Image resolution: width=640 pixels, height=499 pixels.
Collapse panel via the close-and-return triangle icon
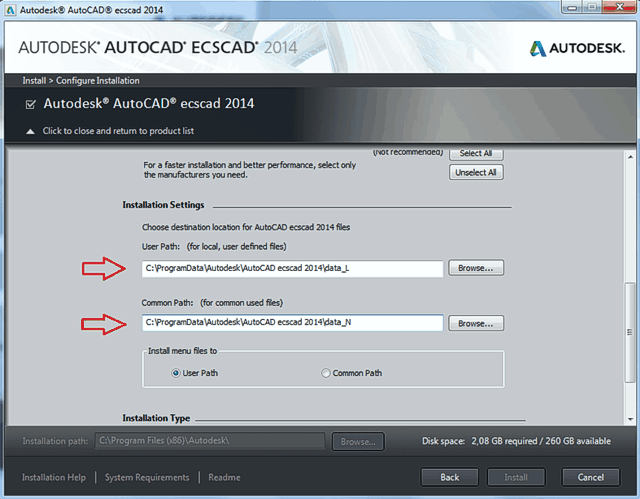(x=30, y=131)
